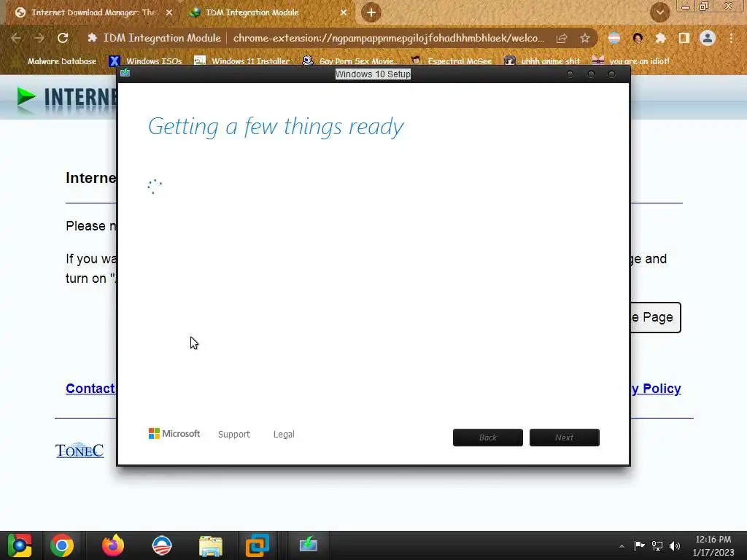
Task: Open the Obama-logo taskbar app
Action: [x=162, y=545]
